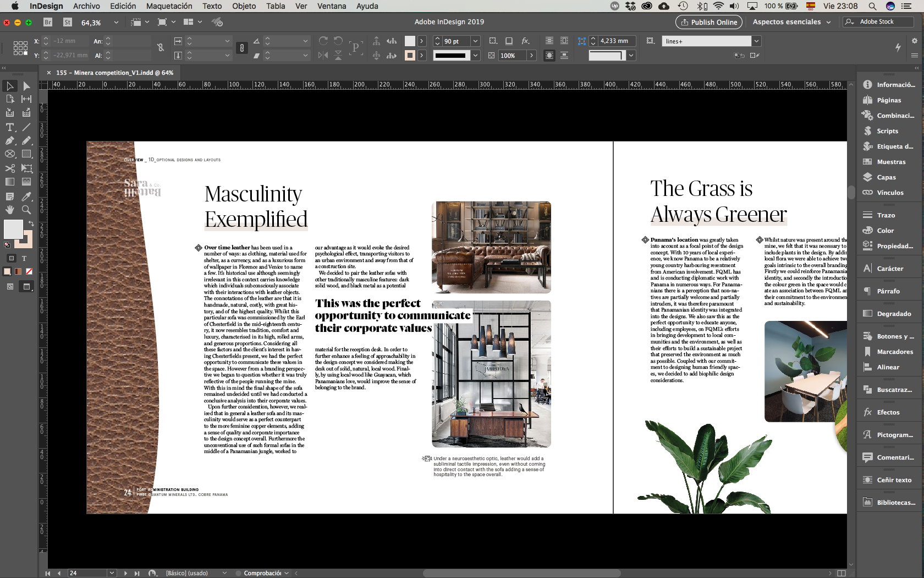Toggle formatting affects container
924x578 pixels.
click(x=12, y=258)
